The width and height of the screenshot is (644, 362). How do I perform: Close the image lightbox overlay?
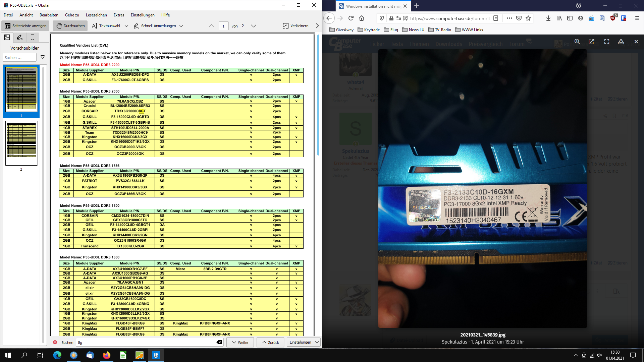tap(636, 42)
